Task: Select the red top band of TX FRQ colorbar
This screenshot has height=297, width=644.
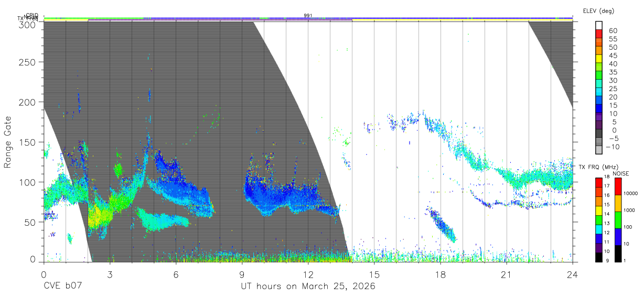Action: pos(599,183)
